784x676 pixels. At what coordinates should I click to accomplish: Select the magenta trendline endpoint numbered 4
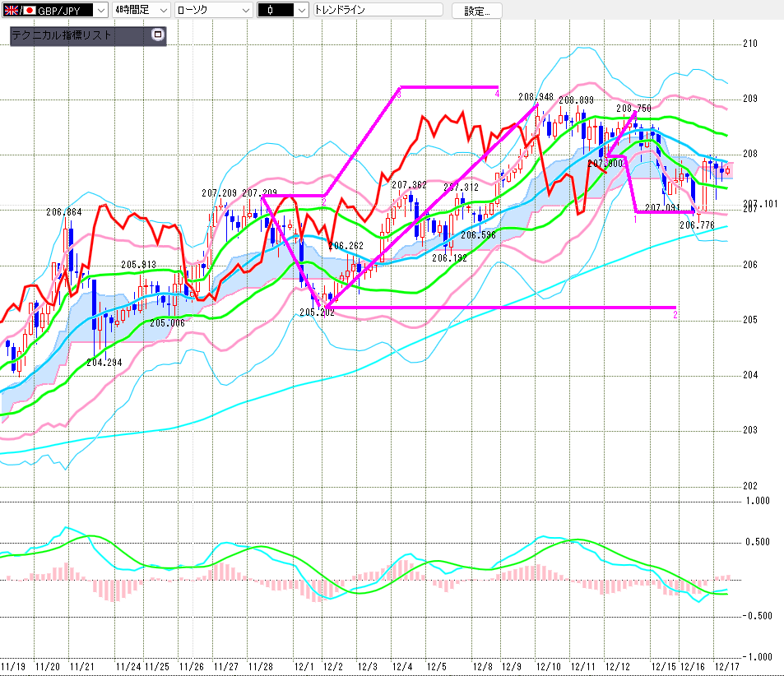point(497,94)
